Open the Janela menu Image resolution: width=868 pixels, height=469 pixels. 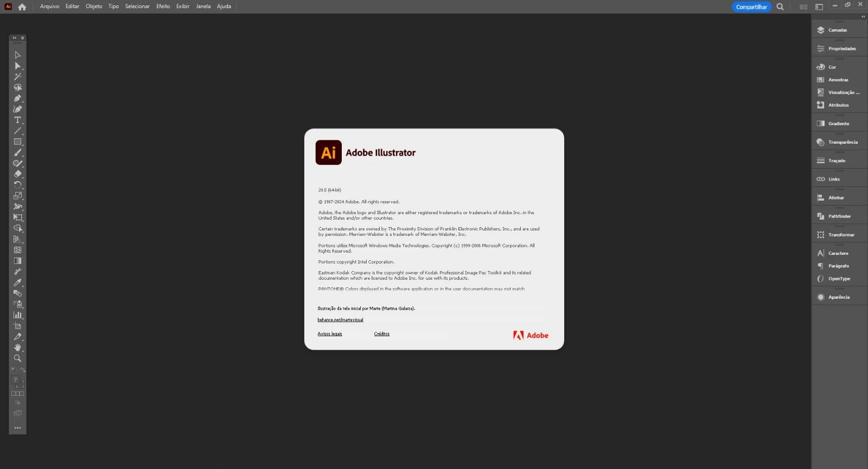tap(203, 7)
